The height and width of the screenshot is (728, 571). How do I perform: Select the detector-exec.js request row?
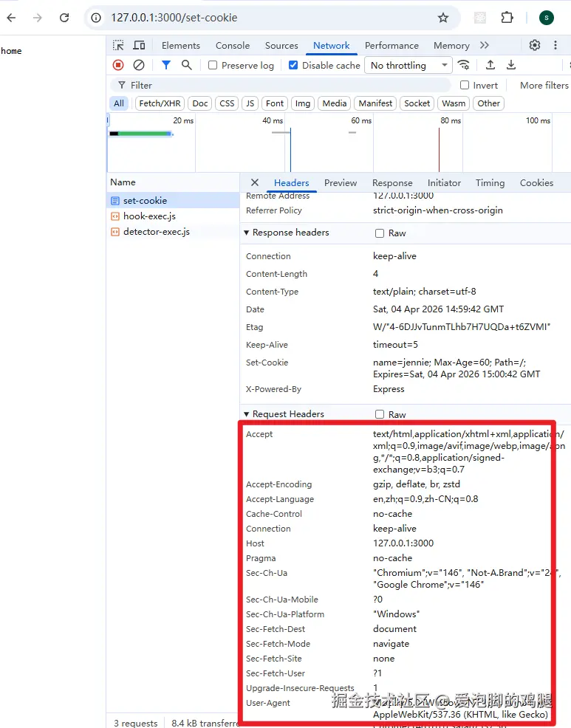(173, 232)
